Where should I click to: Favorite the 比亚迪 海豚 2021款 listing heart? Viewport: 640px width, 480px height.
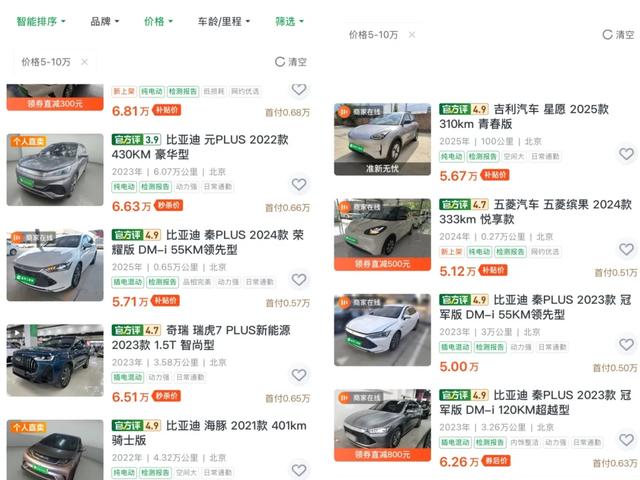(299, 470)
